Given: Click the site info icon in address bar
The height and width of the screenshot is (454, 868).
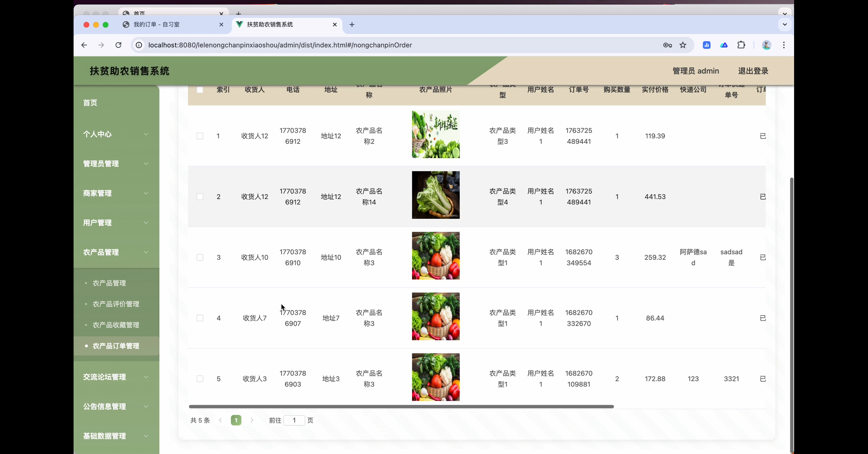Looking at the screenshot, I should pos(139,45).
